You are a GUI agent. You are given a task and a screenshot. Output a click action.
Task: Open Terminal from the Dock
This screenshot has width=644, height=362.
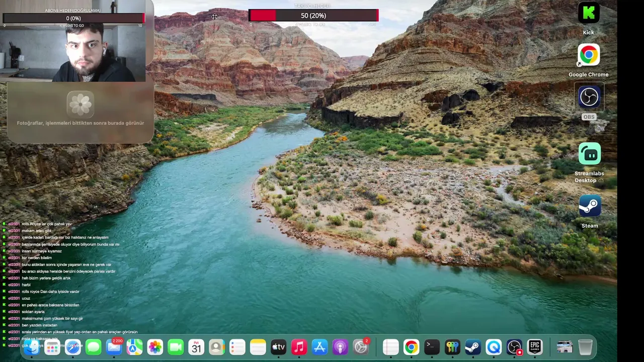[x=432, y=347]
